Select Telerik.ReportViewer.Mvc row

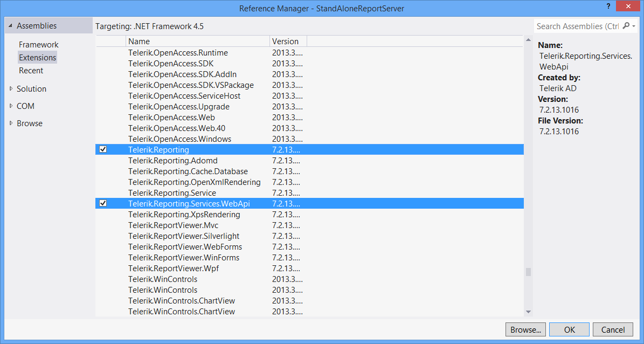click(x=310, y=225)
